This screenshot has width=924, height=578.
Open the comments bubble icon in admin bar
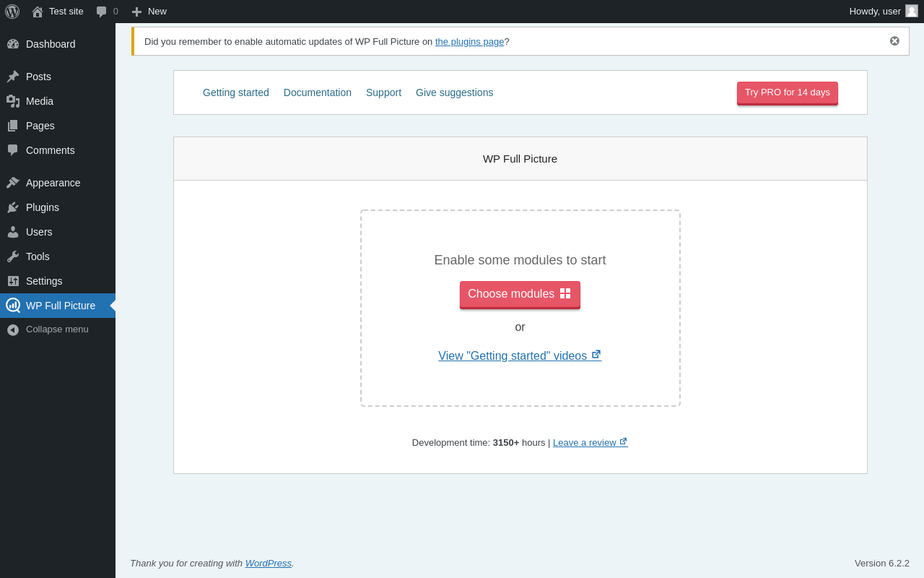click(x=102, y=12)
